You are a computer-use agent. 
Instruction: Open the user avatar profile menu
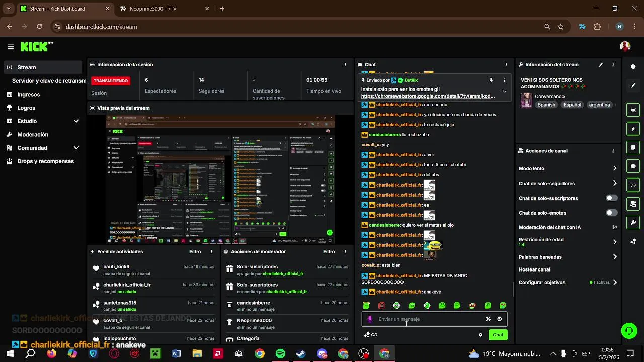pyautogui.click(x=625, y=47)
